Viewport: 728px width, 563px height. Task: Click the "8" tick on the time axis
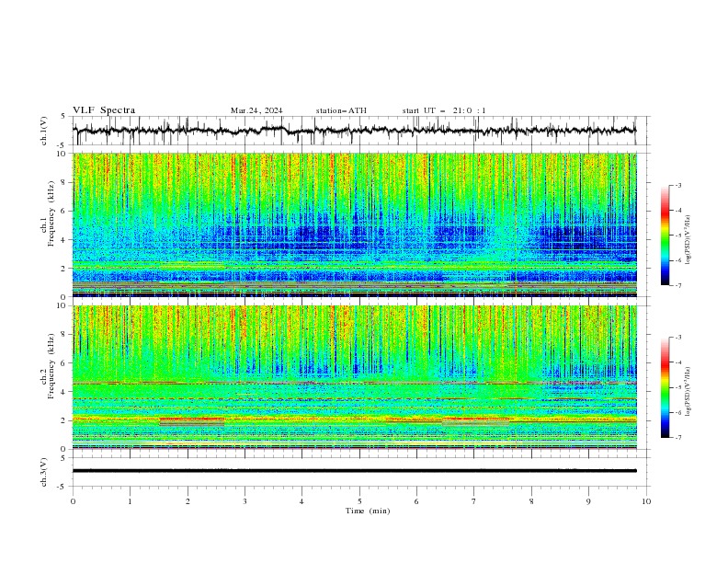click(531, 501)
